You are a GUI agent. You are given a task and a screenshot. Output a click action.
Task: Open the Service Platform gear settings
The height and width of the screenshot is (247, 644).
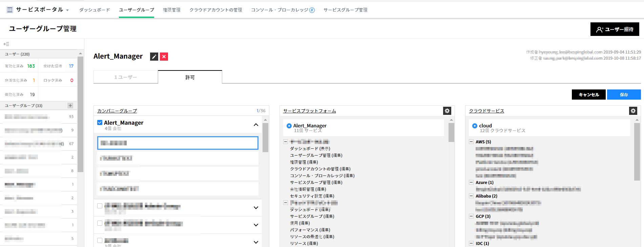[447, 111]
